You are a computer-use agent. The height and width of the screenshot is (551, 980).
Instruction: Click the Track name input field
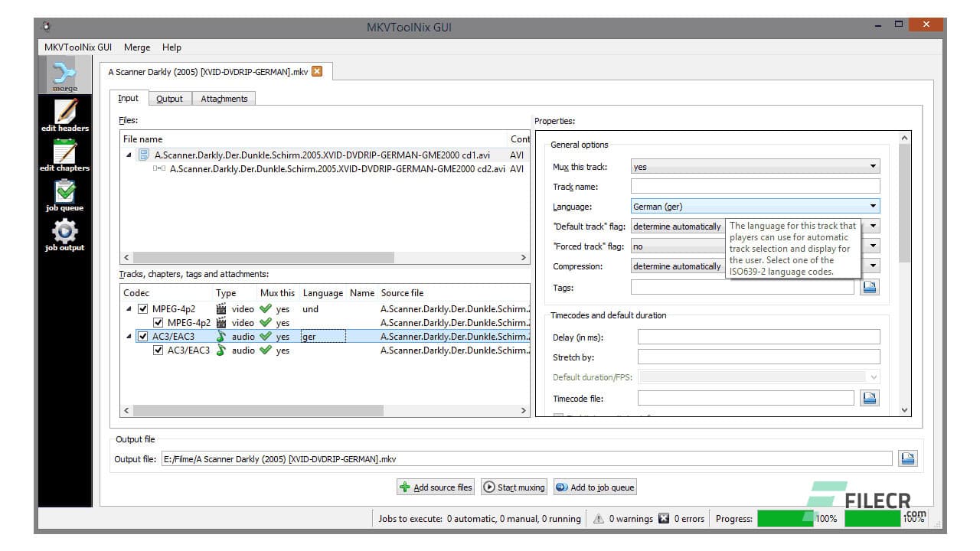(x=755, y=187)
